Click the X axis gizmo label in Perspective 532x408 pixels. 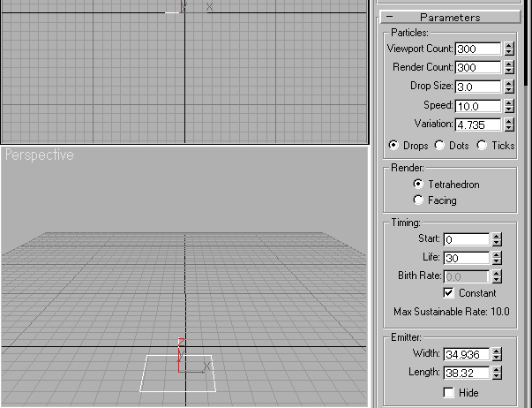206,366
